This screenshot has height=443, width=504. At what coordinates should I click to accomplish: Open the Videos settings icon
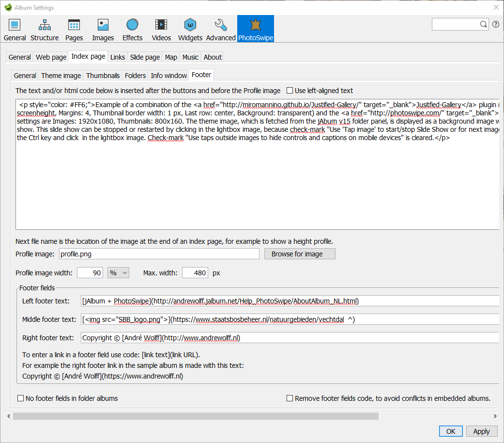click(x=161, y=28)
